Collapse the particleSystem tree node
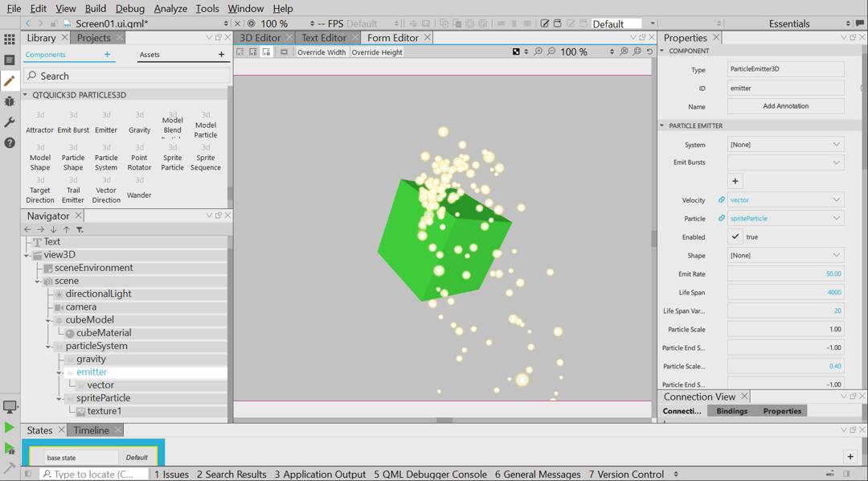The height and width of the screenshot is (481, 868). (x=49, y=347)
